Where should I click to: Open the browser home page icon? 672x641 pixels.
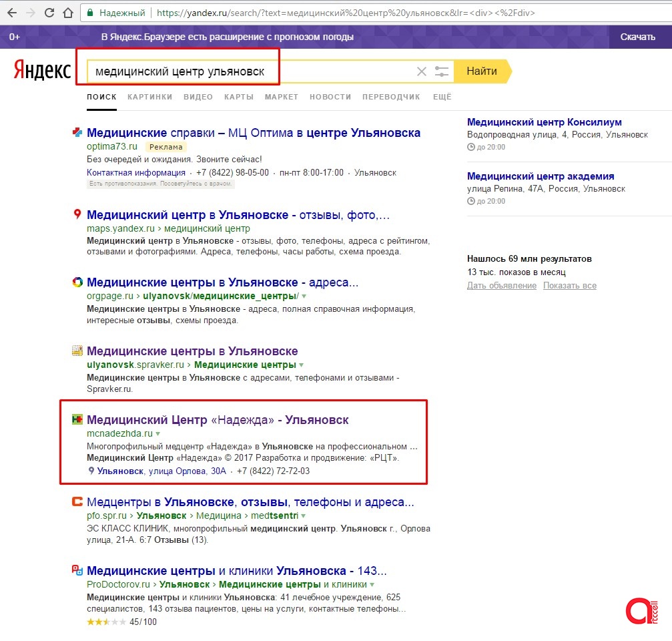[67, 13]
